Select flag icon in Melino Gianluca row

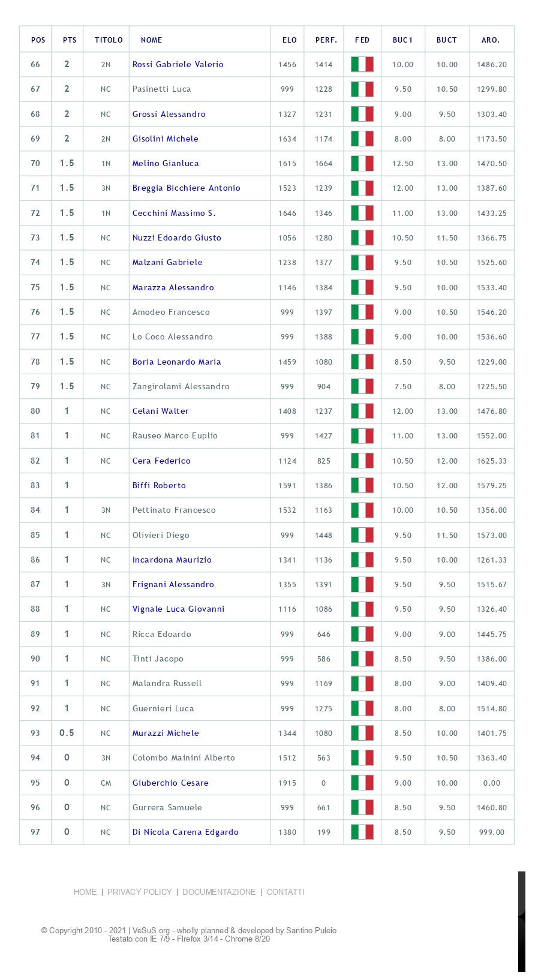click(x=362, y=163)
